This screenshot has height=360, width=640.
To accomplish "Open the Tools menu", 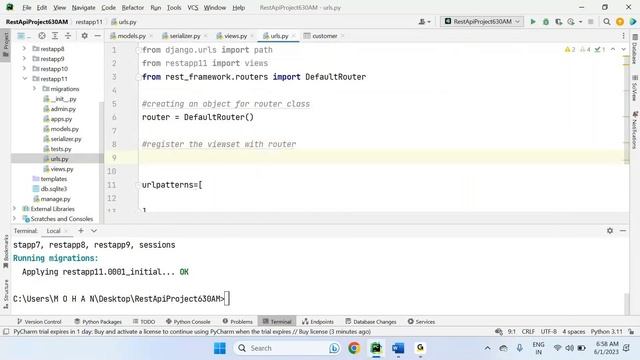I will point(174,8).
